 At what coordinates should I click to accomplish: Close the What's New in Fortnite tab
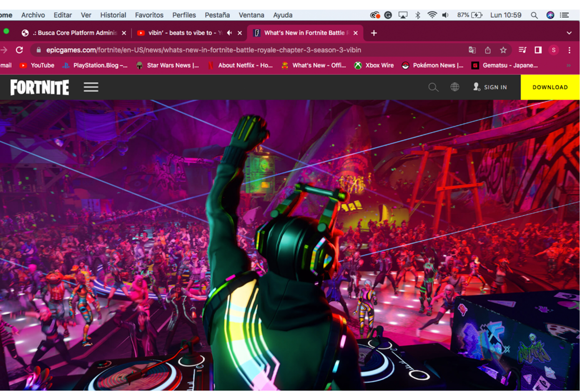click(x=355, y=33)
